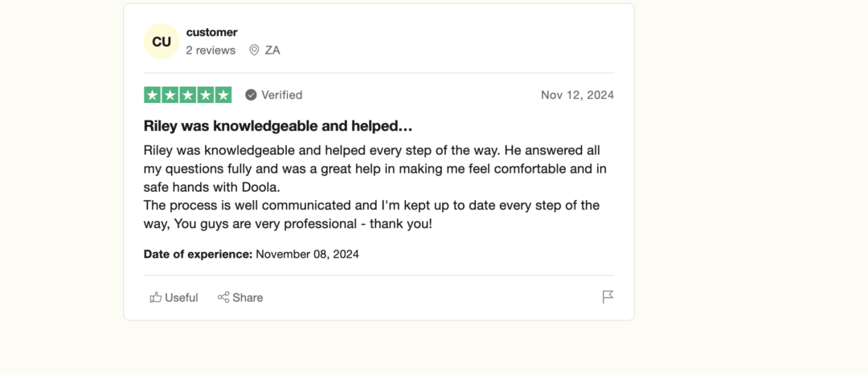The height and width of the screenshot is (375, 868).
Task: Click the verified checkmark badge icon
Action: 251,95
